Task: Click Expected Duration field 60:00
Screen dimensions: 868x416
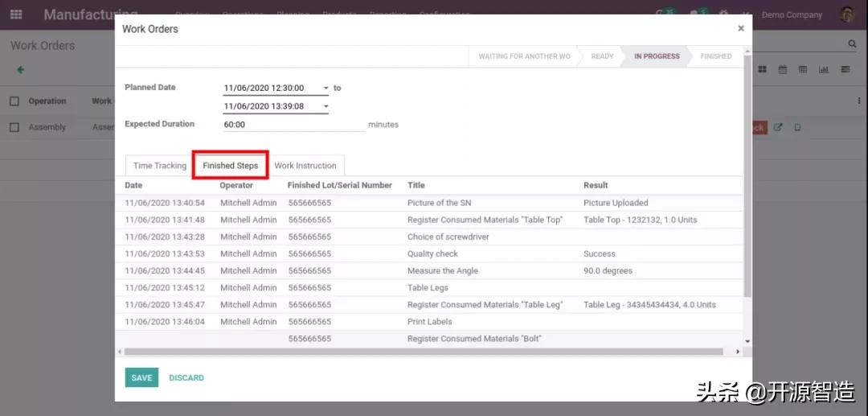Action: 293,125
